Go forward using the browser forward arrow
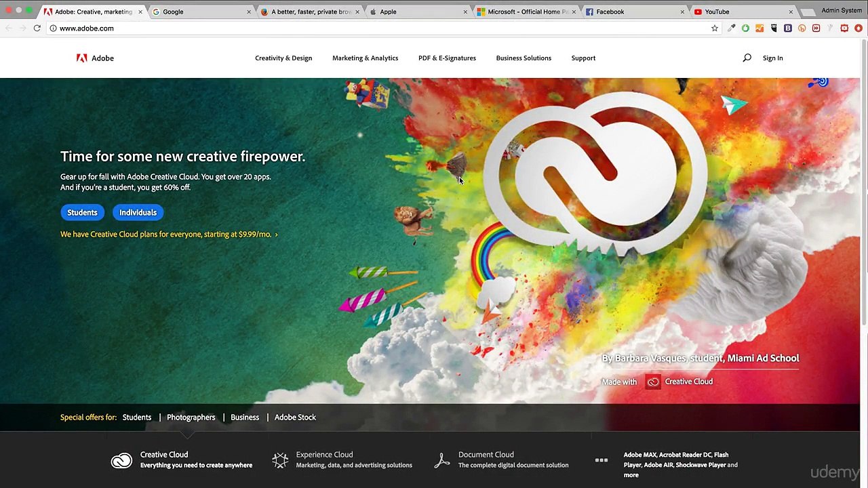This screenshot has width=868, height=488. click(22, 28)
